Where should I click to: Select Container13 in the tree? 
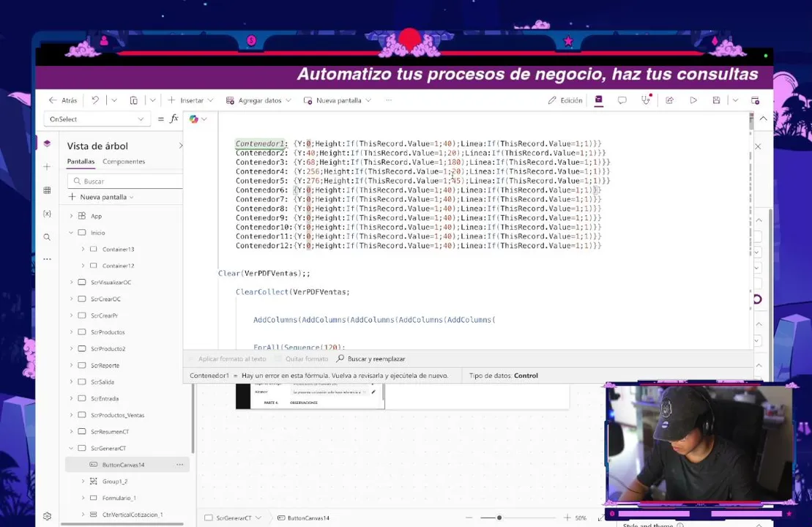click(x=118, y=250)
